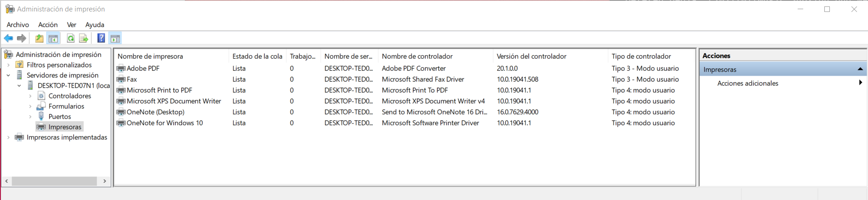The width and height of the screenshot is (868, 200).
Task: Click the DESKTOP-TED07N1 server icon
Action: 30,85
